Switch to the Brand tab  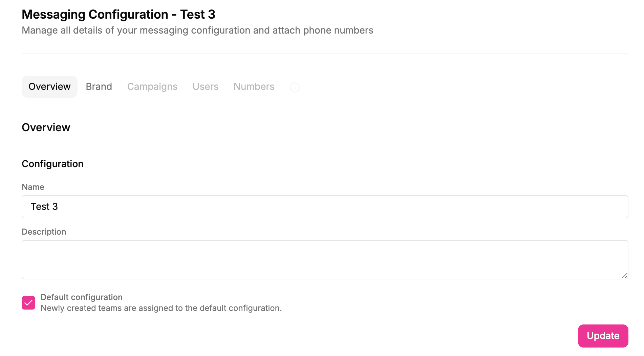pos(99,87)
